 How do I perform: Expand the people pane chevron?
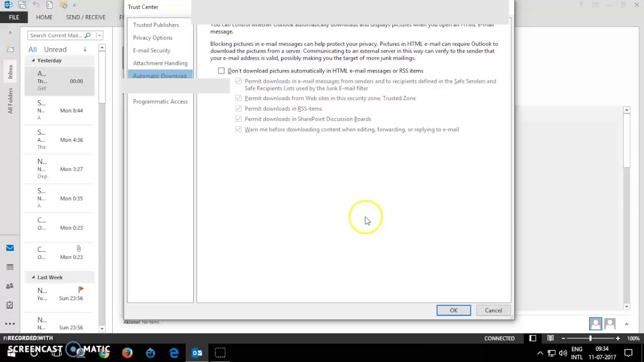point(626,324)
